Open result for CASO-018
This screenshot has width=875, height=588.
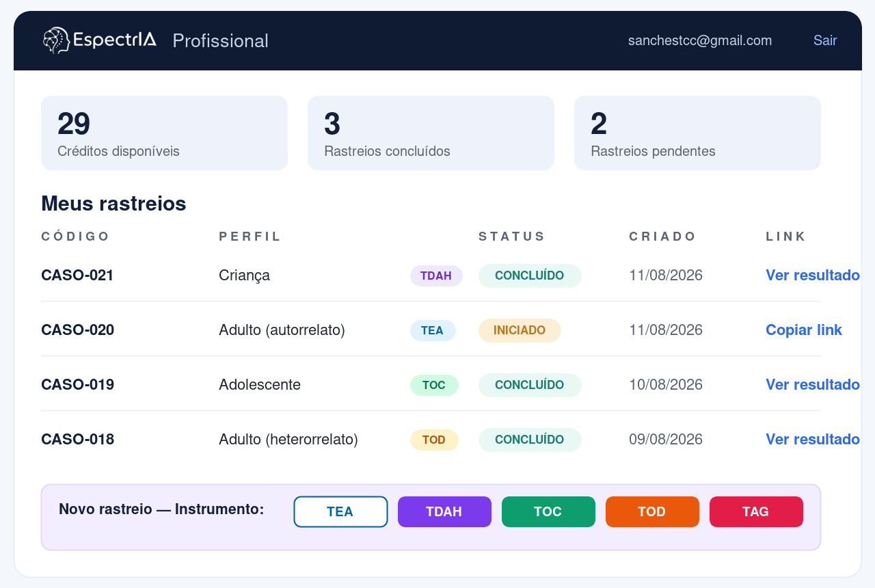point(813,440)
